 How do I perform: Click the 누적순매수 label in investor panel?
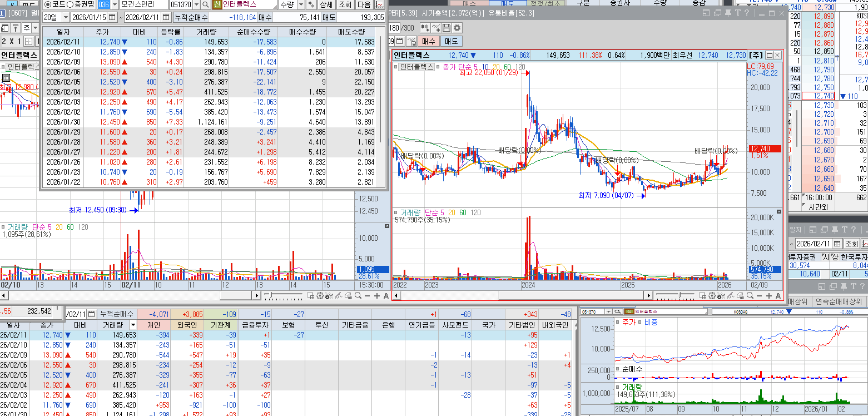click(116, 314)
